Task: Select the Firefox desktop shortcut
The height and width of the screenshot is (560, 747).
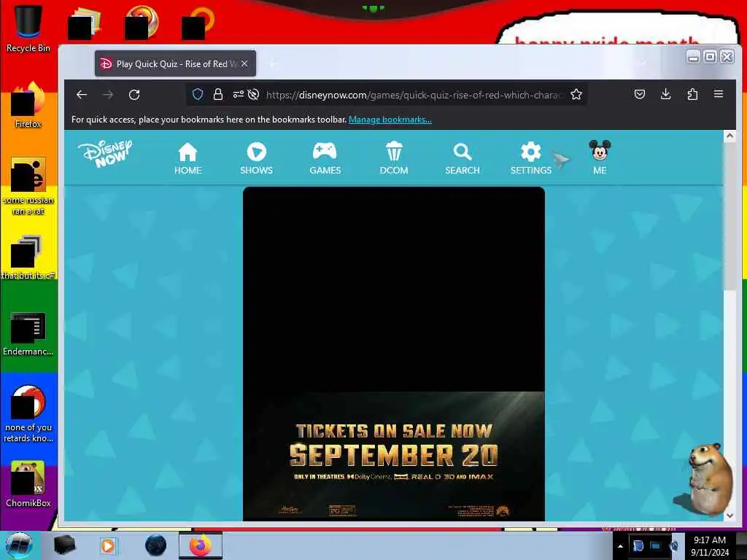Action: (28, 105)
